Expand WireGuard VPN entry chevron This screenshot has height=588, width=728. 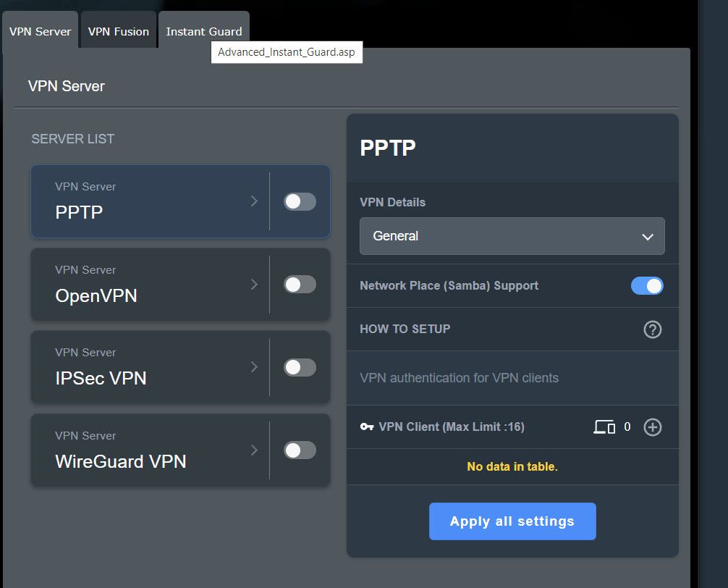254,450
